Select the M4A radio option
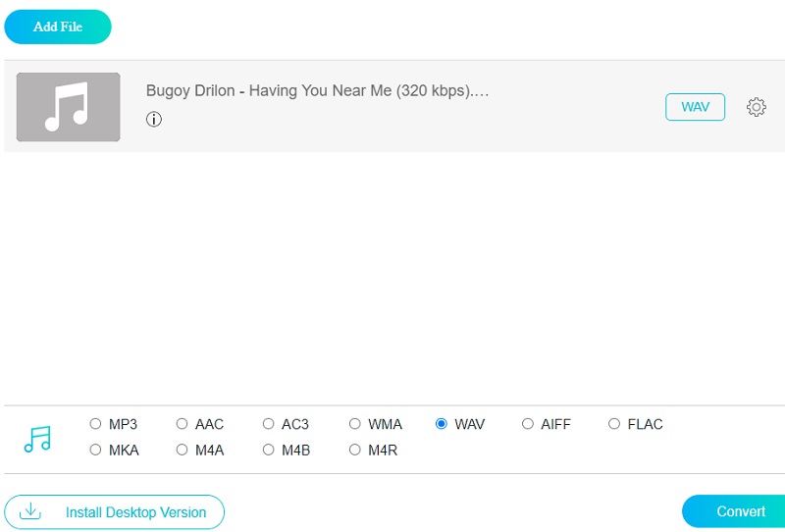 182,450
